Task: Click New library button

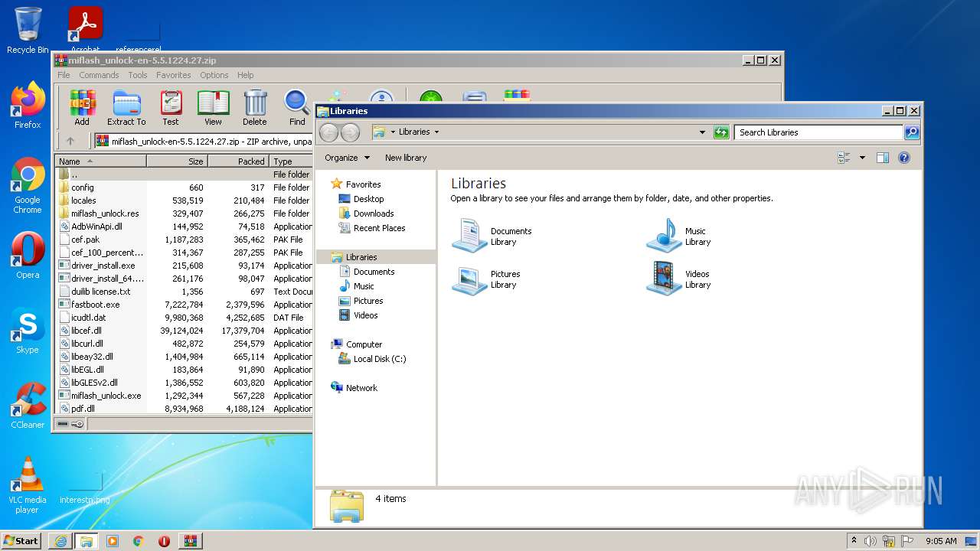Action: (406, 158)
